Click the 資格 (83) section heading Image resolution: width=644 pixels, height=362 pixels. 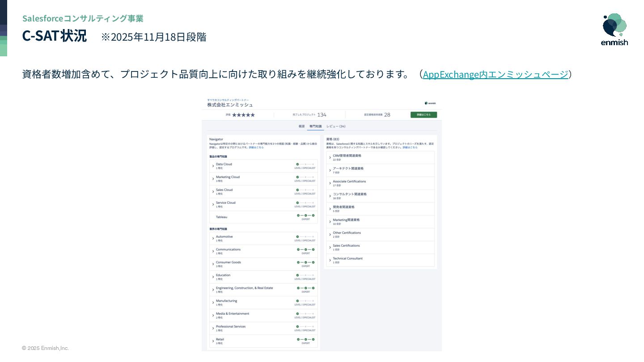pos(333,139)
